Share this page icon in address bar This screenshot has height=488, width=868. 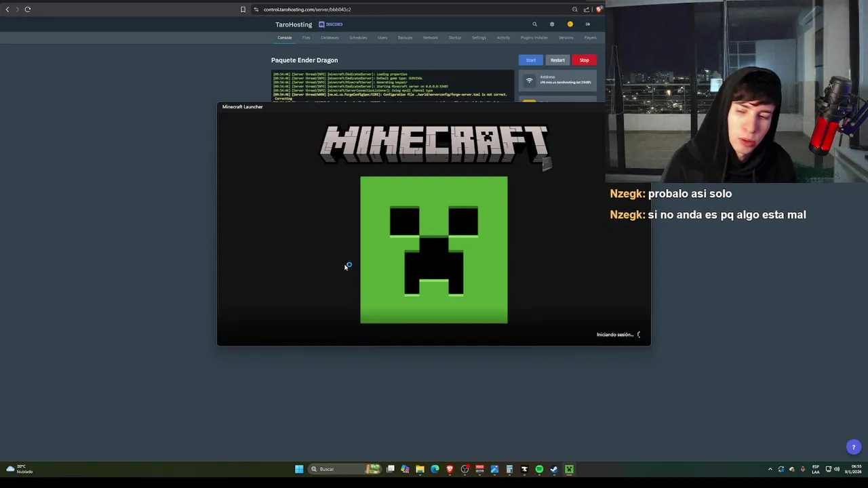coord(587,9)
